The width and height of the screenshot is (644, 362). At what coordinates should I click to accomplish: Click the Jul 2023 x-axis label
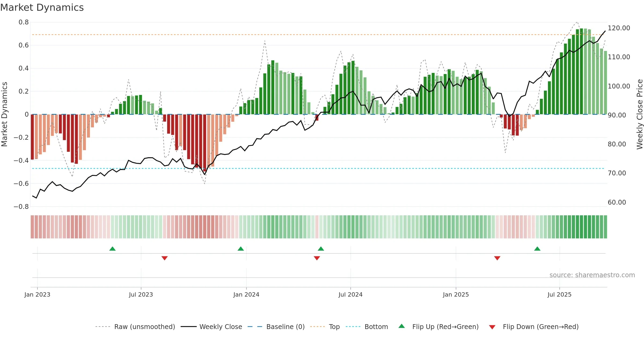(141, 294)
